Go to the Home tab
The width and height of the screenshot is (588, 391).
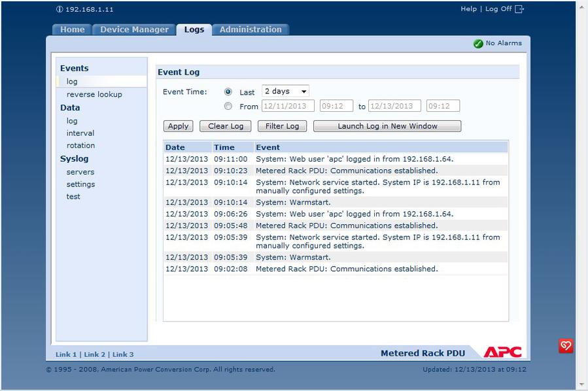pos(72,29)
